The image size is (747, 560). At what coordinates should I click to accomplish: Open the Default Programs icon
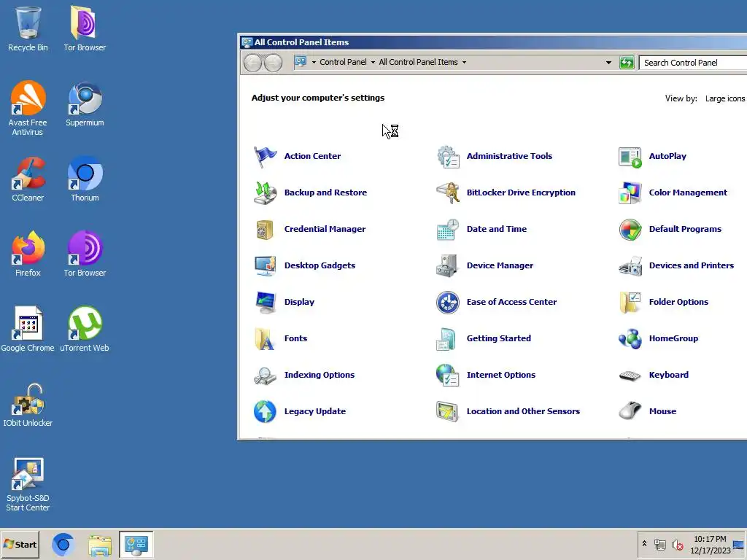pos(630,230)
